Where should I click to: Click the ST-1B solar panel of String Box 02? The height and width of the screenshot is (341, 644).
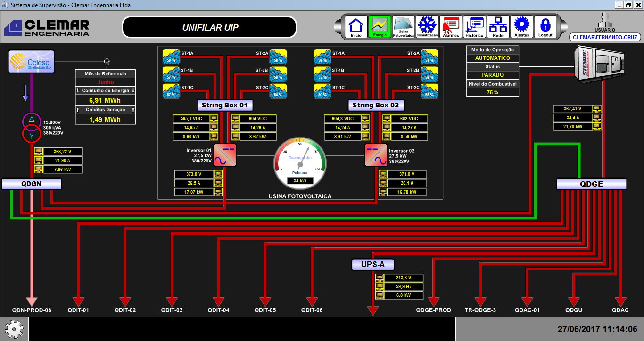[323, 74]
